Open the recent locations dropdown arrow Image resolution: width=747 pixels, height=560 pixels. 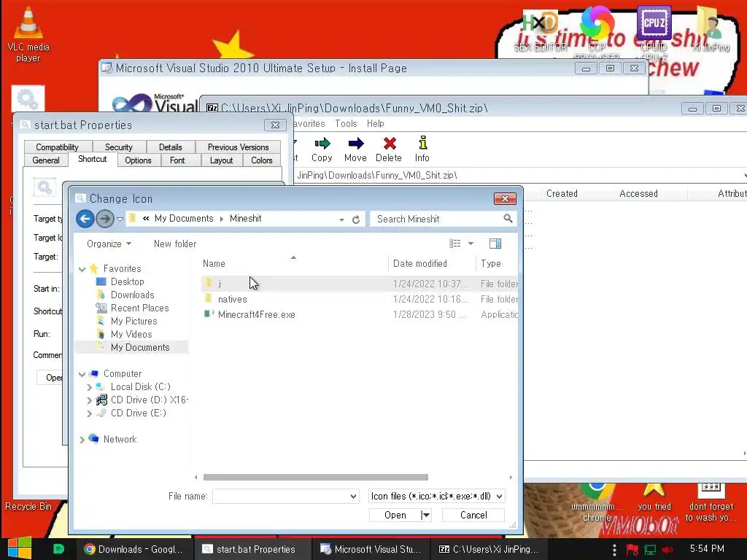(120, 219)
